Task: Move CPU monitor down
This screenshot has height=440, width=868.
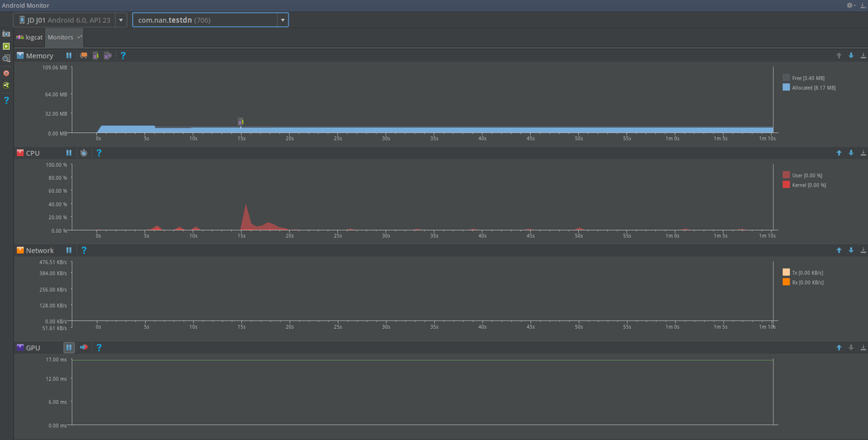Action: [851, 152]
